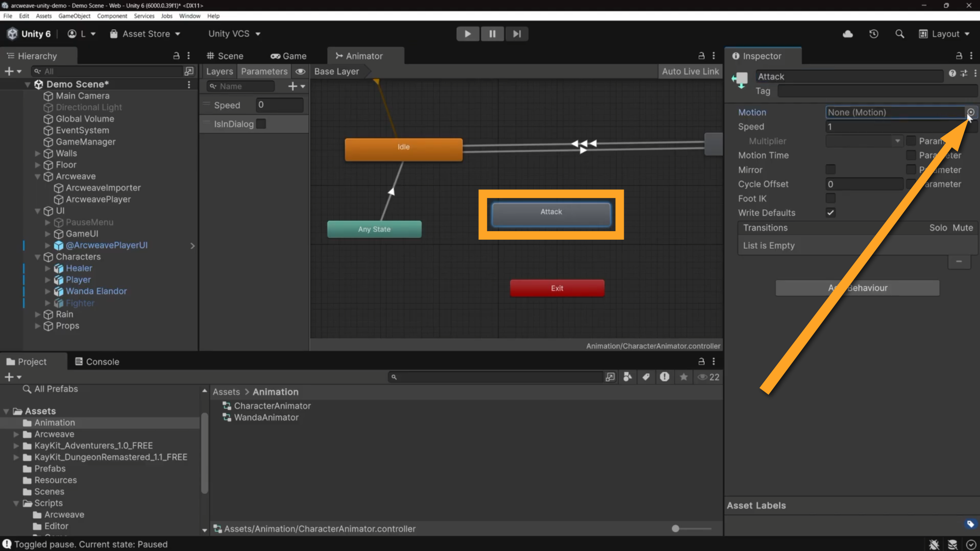Open the Unity VCS dropdown
Image resolution: width=980 pixels, height=551 pixels.
pyautogui.click(x=234, y=34)
